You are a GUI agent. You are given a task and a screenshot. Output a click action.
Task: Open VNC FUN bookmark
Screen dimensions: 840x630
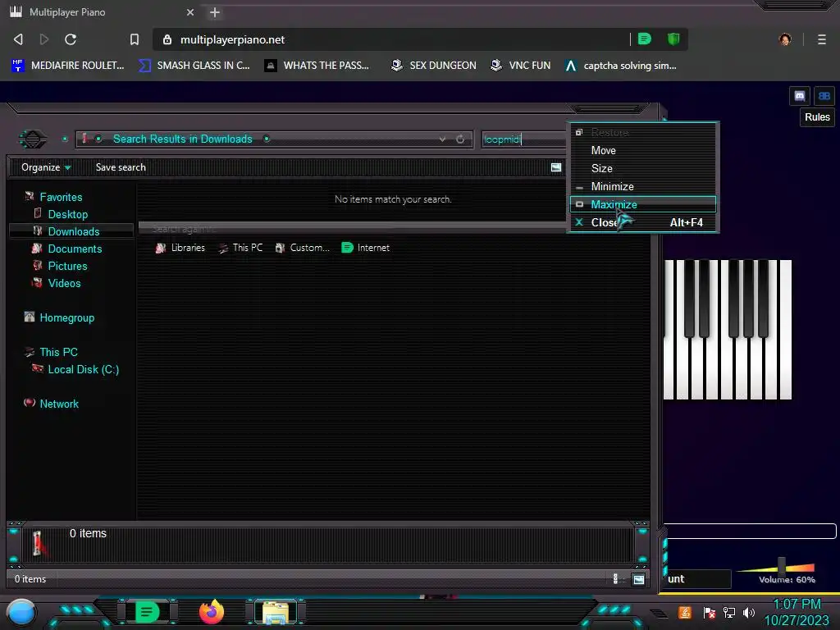pyautogui.click(x=521, y=66)
